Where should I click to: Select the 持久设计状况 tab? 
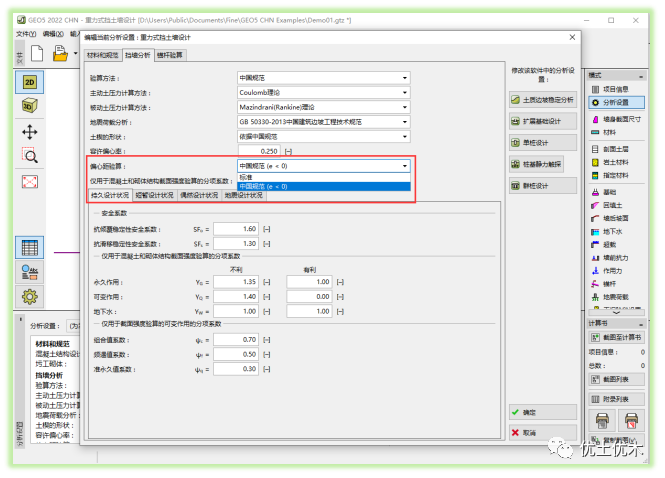click(110, 195)
